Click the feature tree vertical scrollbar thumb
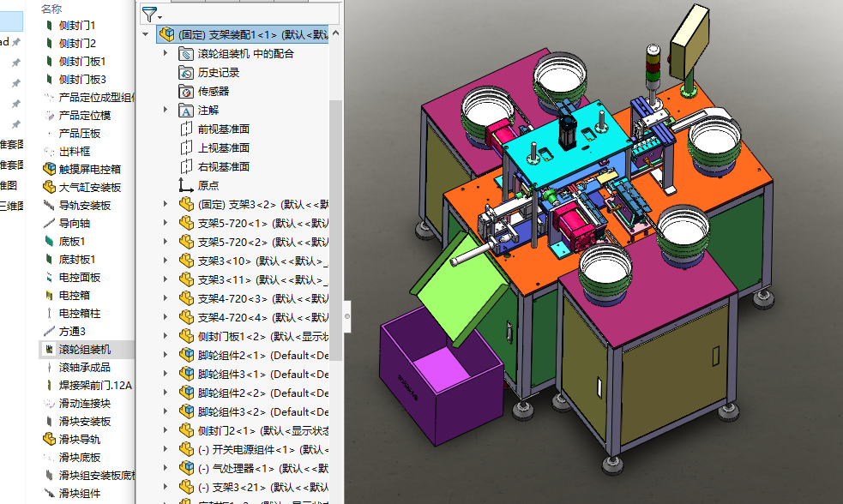Viewport: 843px width, 504px height. point(336,230)
